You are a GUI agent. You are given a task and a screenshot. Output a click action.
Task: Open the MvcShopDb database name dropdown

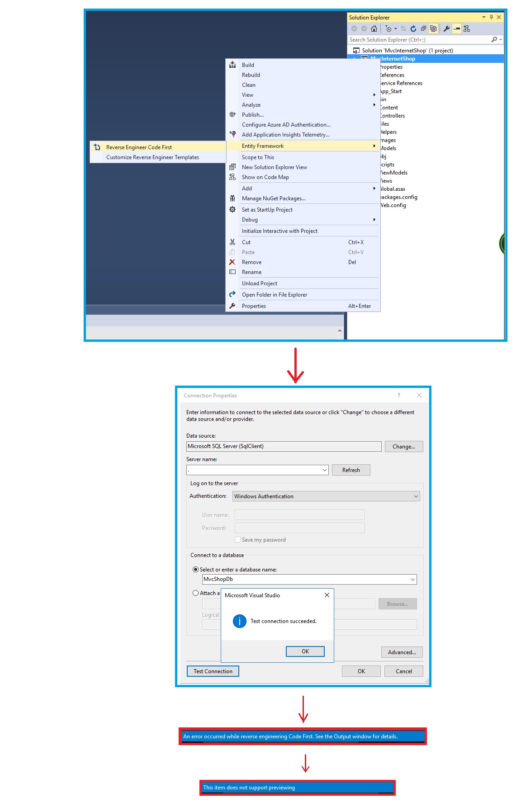[413, 579]
